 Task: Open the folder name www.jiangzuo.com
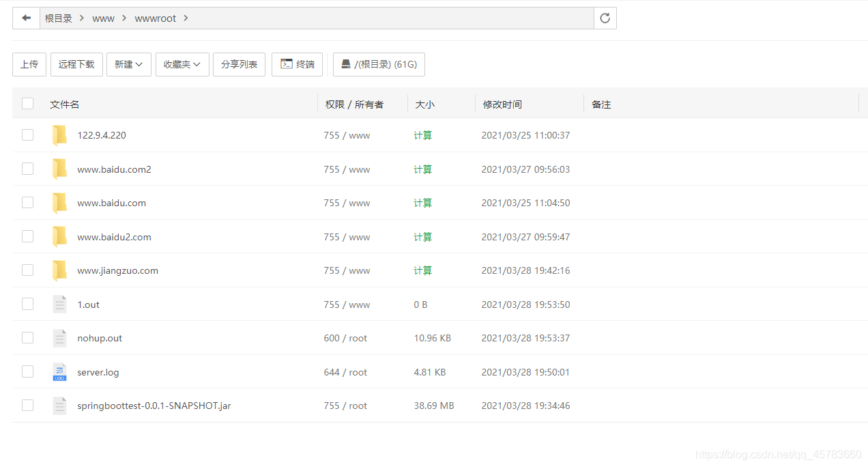click(117, 270)
